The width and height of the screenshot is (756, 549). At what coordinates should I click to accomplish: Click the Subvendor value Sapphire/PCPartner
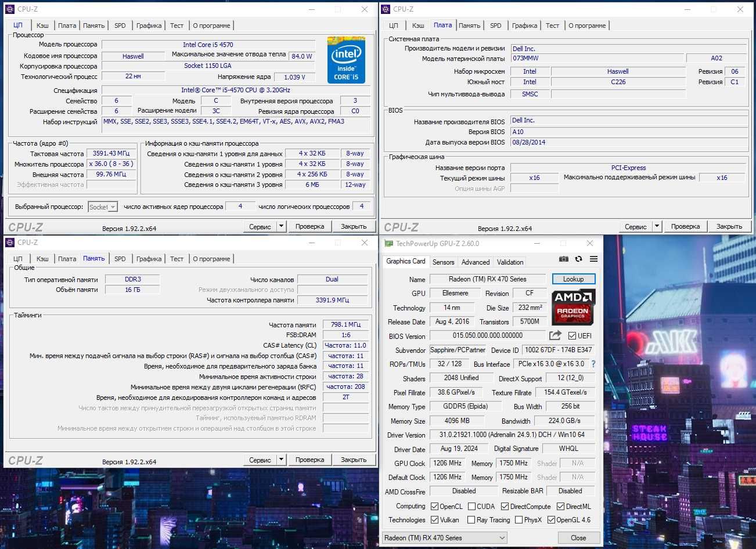point(458,350)
